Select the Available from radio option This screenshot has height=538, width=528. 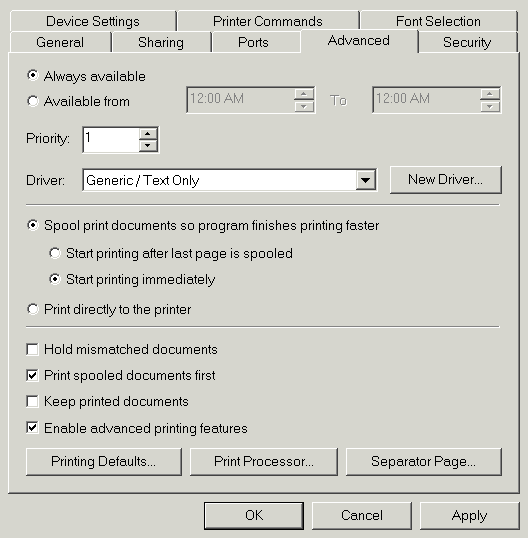tap(33, 101)
